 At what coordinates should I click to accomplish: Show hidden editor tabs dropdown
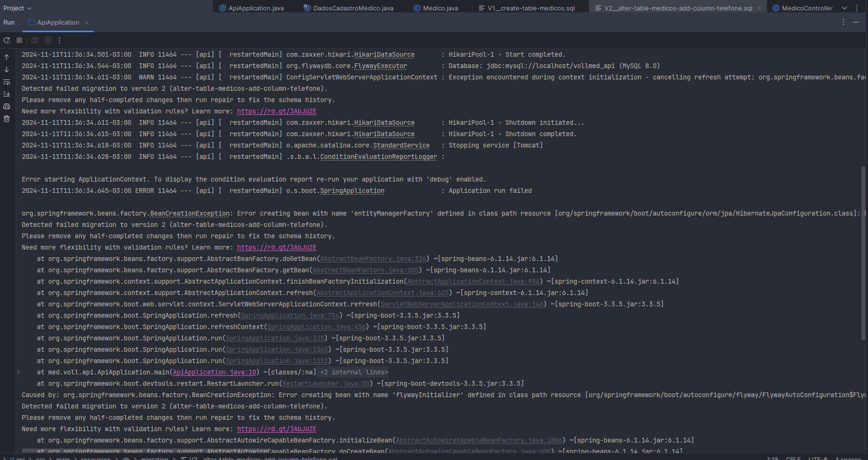844,8
